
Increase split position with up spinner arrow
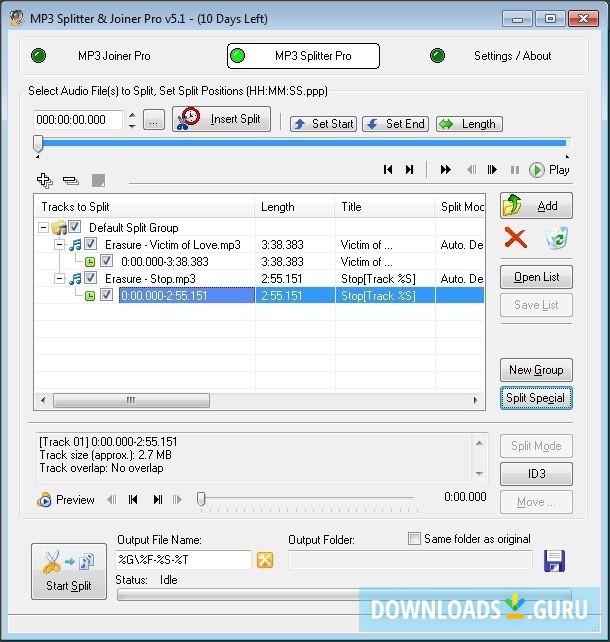click(132, 115)
